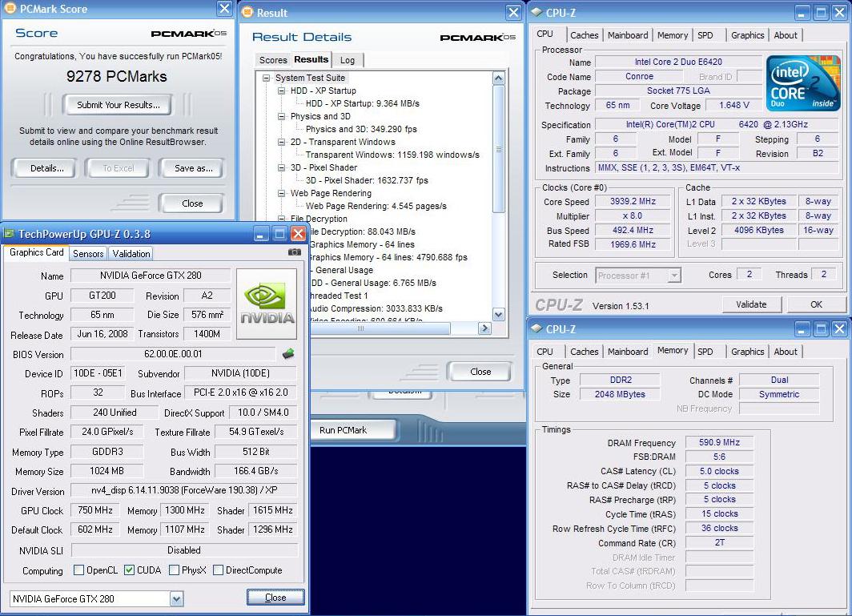Click the Validate button in CPU-Z
Viewport: 852px width, 616px height.
[x=751, y=304]
